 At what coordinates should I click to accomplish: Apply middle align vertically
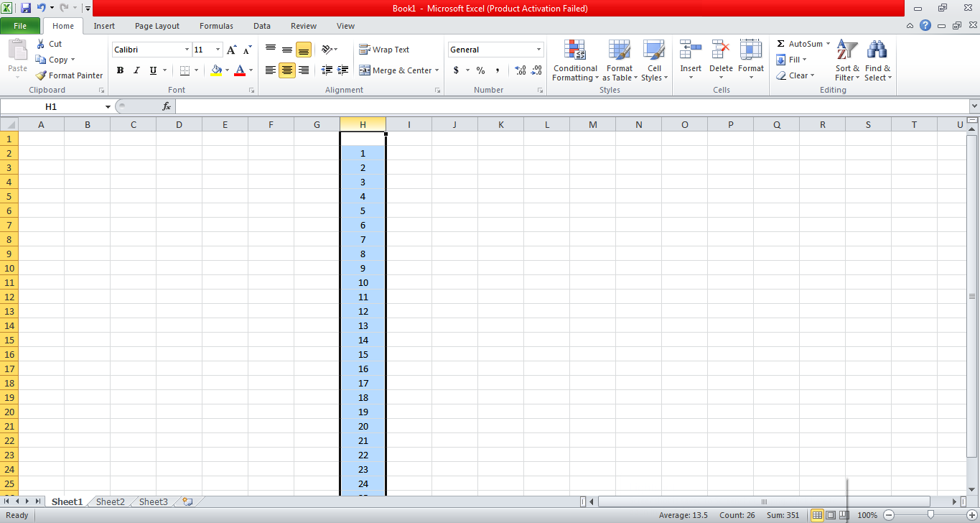(287, 50)
